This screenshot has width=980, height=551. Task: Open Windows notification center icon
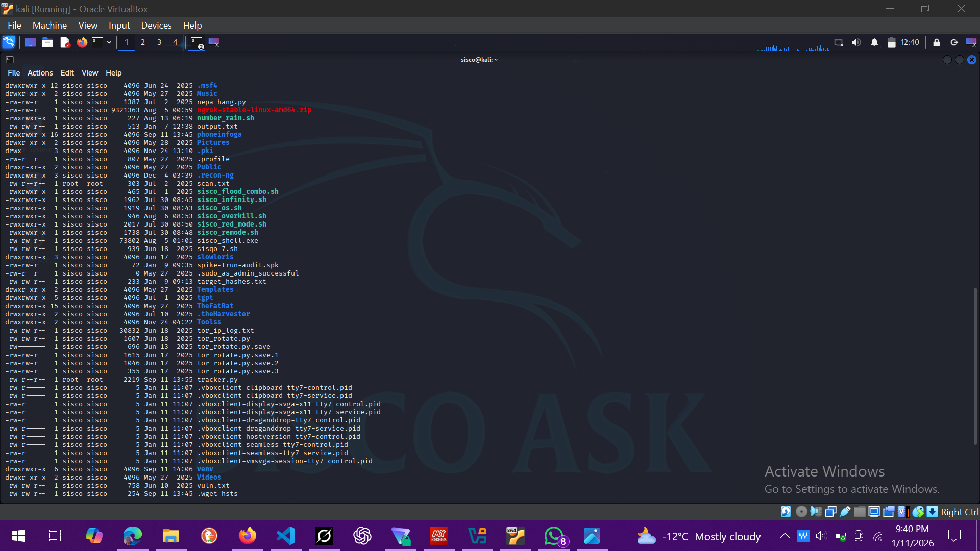(954, 536)
